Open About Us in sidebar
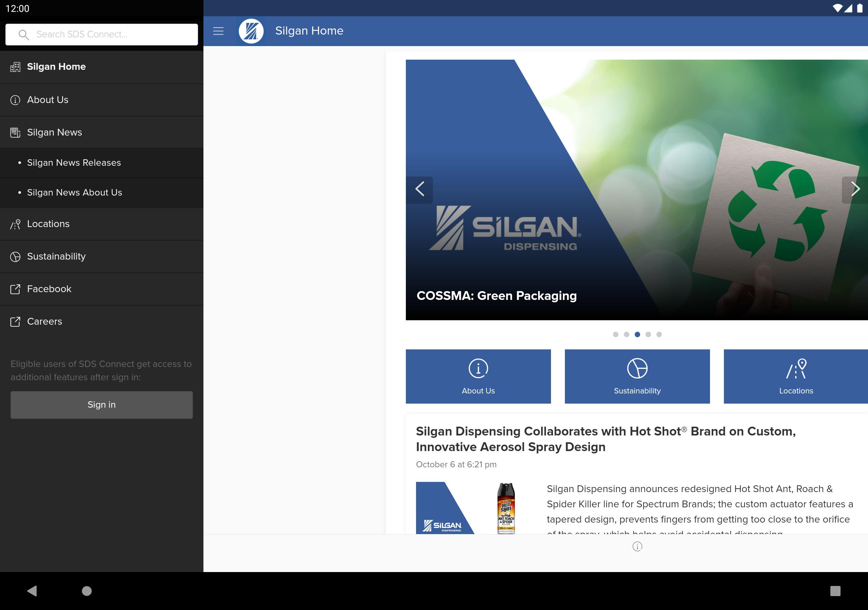868x610 pixels. [x=102, y=100]
